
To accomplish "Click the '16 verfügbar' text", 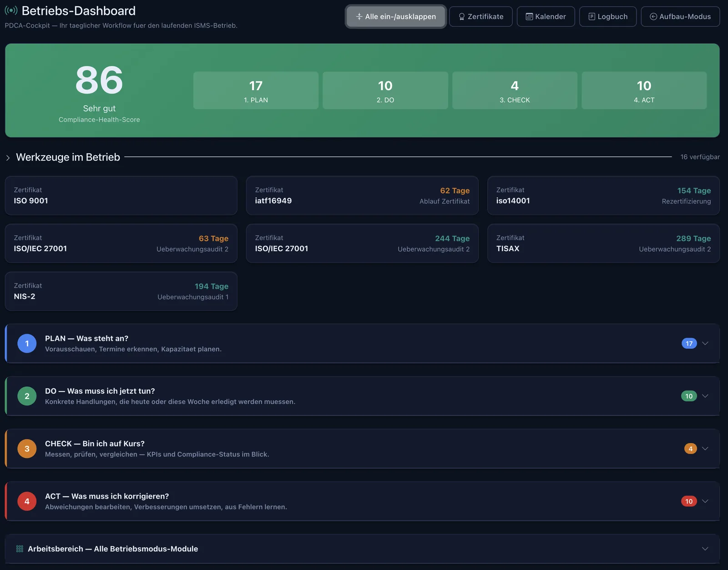I will (700, 157).
